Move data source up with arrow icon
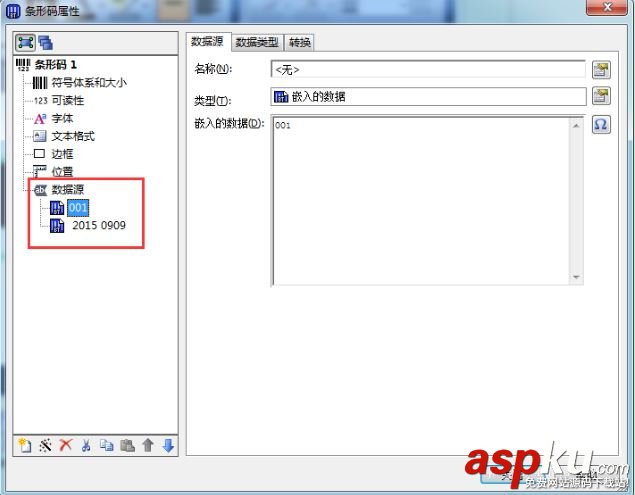The width and height of the screenshot is (635, 495). (148, 445)
